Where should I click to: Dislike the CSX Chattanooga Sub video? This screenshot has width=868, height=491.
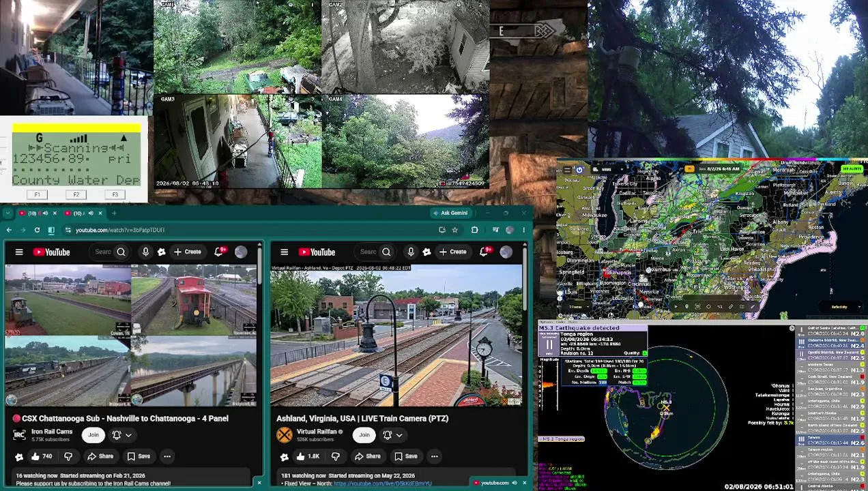68,456
